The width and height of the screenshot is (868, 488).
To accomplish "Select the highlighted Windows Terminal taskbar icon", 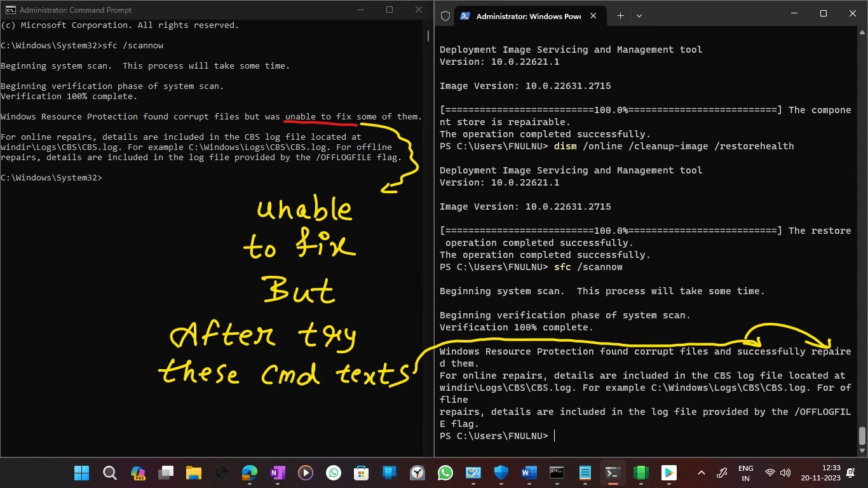I will pos(611,473).
